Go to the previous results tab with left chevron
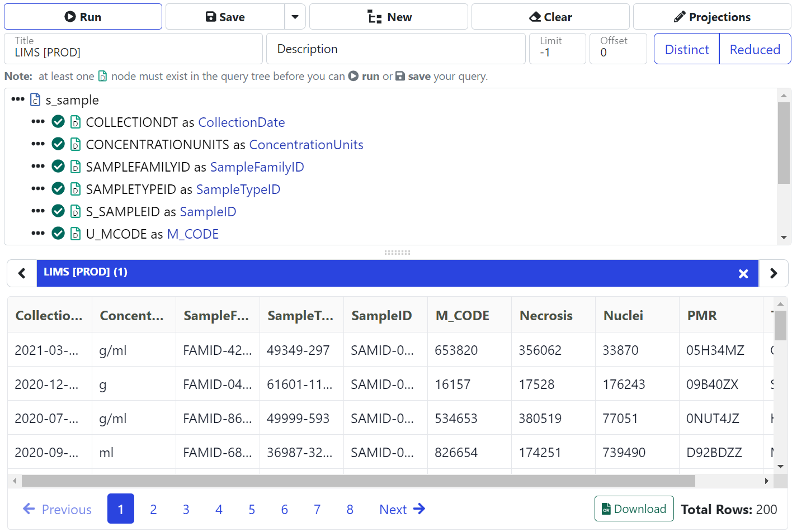 click(22, 273)
